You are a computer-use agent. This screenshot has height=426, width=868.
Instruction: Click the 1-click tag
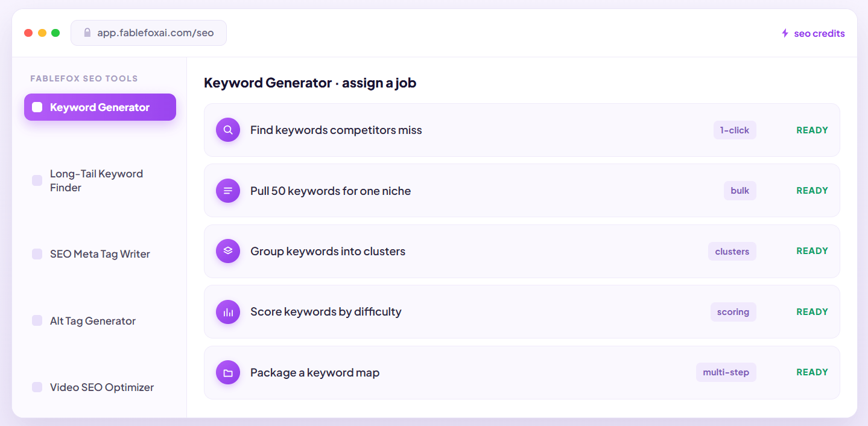coord(735,130)
